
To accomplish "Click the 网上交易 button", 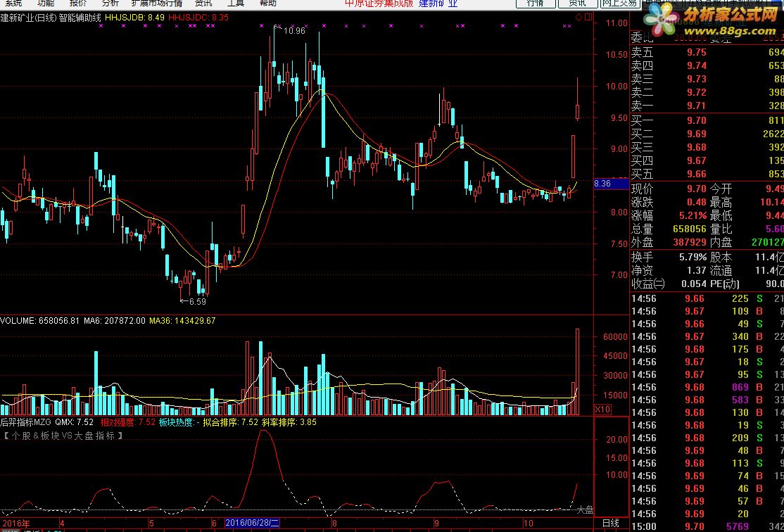I will click(x=620, y=3).
